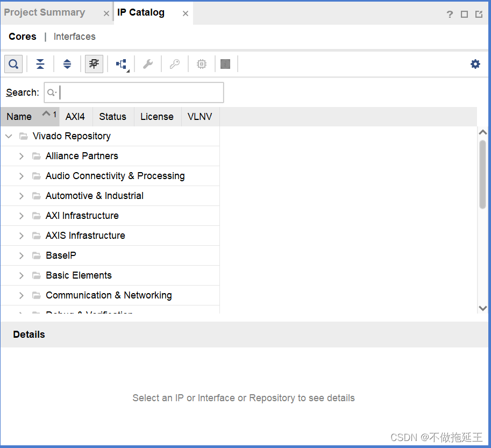Select the Automotive & Industrial row
This screenshot has width=491, height=448.
pyautogui.click(x=110, y=196)
